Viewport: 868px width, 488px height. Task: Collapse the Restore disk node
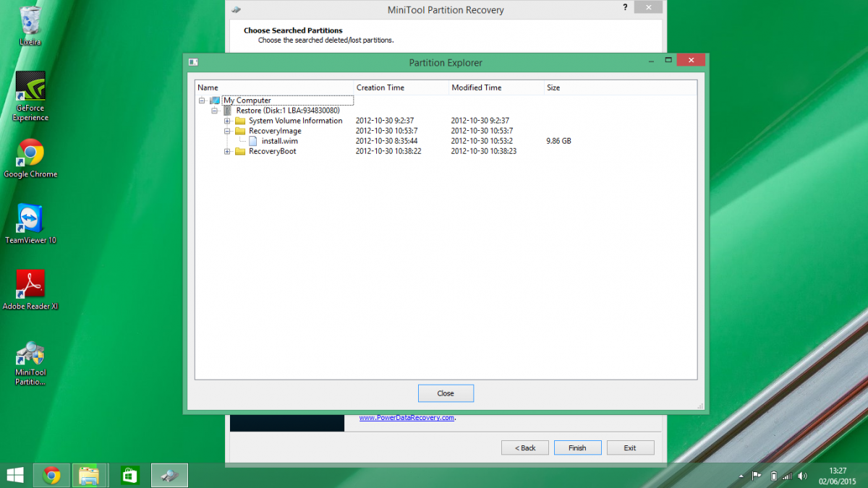[215, 111]
